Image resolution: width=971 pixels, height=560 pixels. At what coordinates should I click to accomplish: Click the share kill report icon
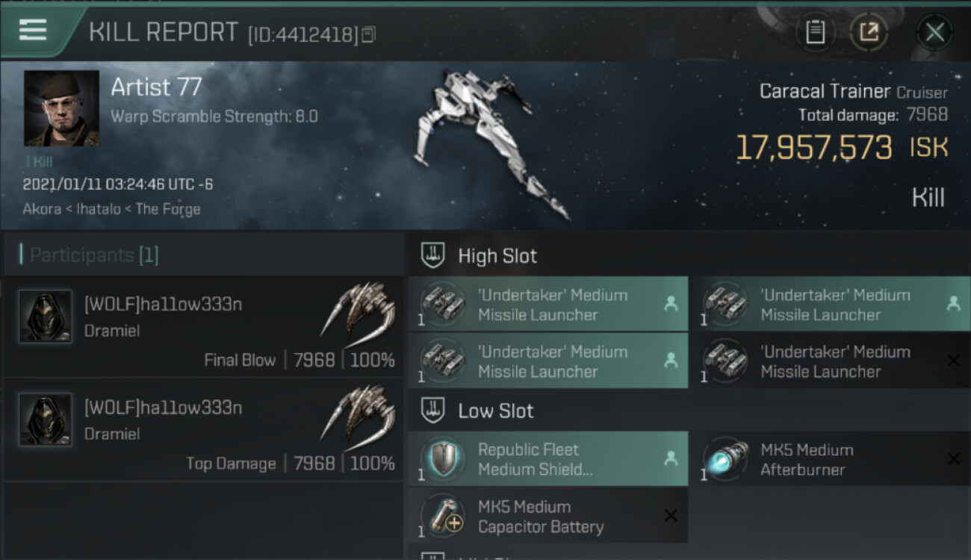tap(869, 32)
